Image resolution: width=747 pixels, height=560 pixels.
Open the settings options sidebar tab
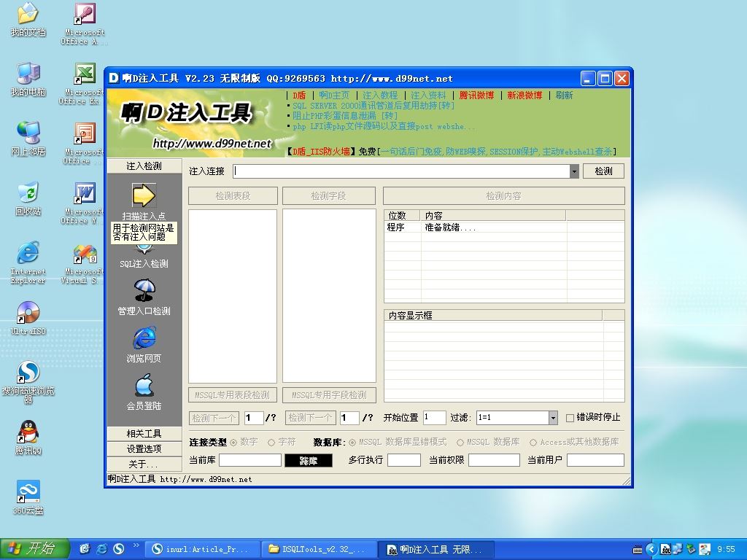click(x=144, y=448)
